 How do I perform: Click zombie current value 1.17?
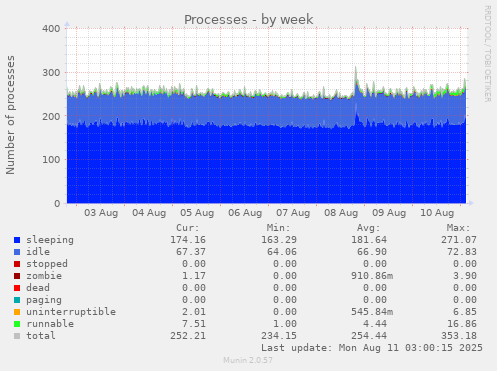coord(194,276)
